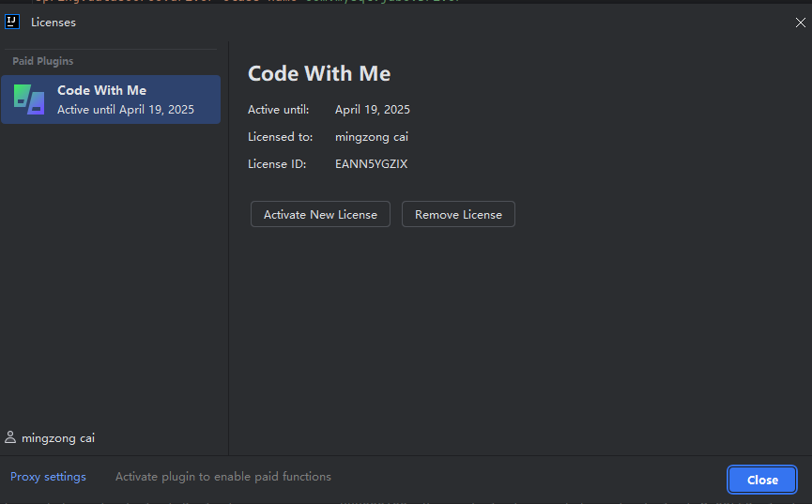The height and width of the screenshot is (504, 812).
Task: Click the Code With Me plugin icon
Action: coord(29,99)
